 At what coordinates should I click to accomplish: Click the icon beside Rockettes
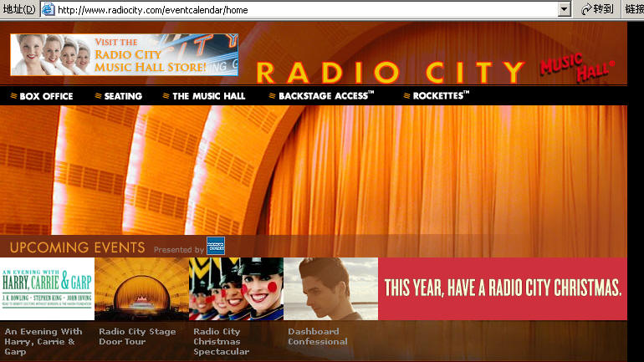[406, 95]
